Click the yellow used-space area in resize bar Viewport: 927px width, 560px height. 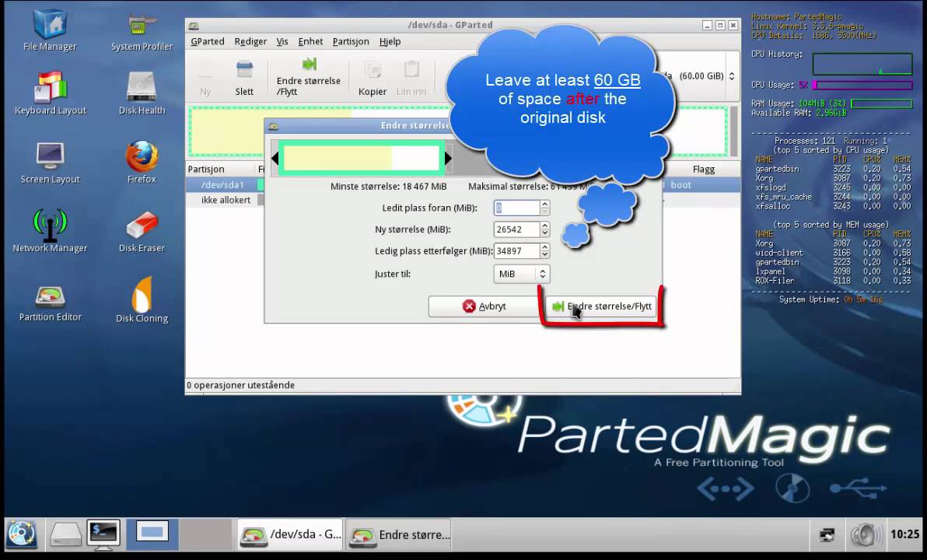[338, 159]
